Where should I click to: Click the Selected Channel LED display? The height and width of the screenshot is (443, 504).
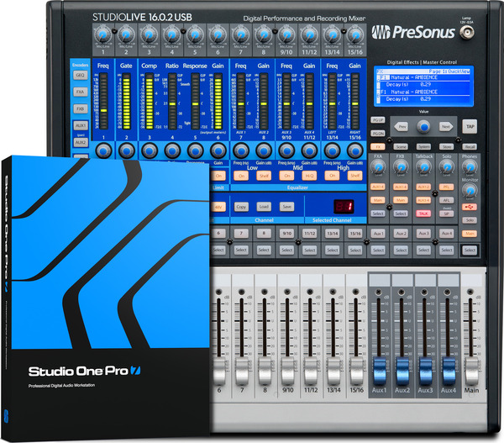344,206
